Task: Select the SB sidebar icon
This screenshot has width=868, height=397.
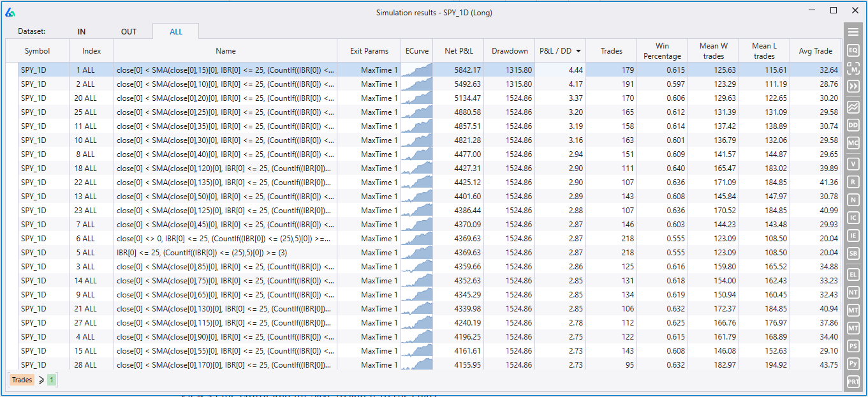Action: [x=853, y=253]
